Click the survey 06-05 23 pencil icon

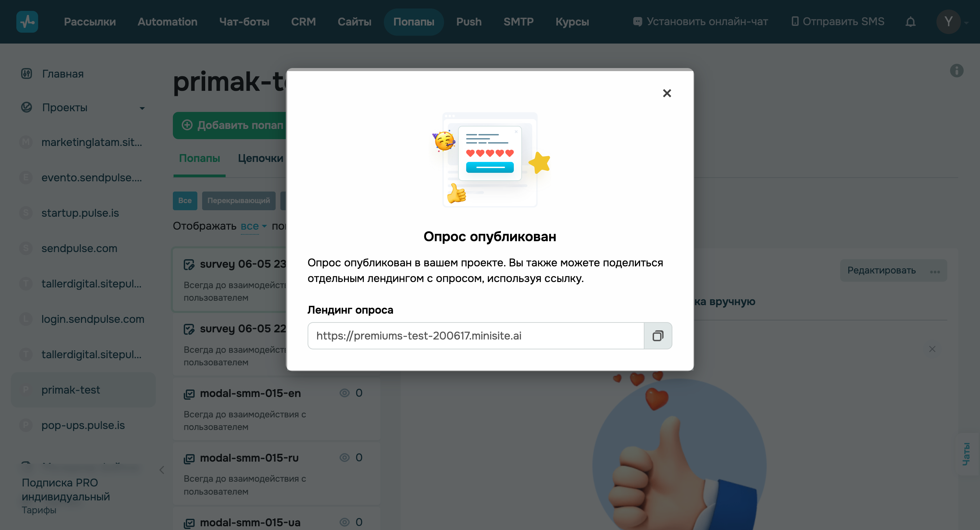(189, 265)
